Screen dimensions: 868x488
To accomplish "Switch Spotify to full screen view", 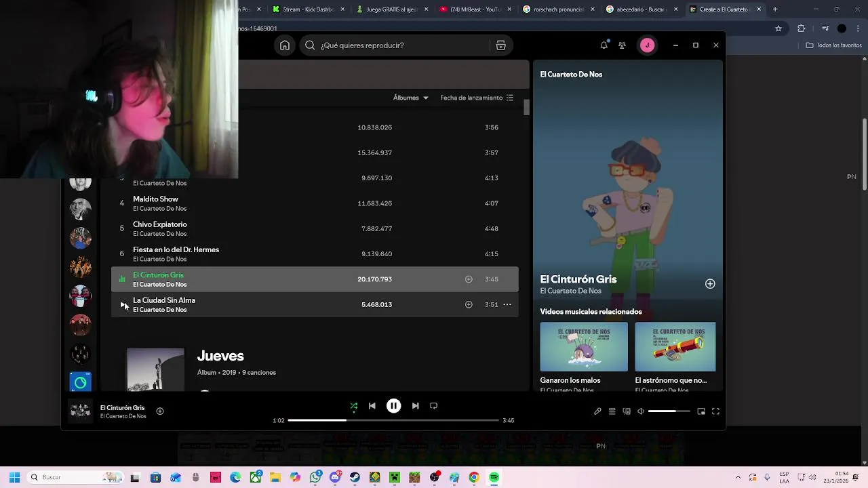I will (x=715, y=411).
